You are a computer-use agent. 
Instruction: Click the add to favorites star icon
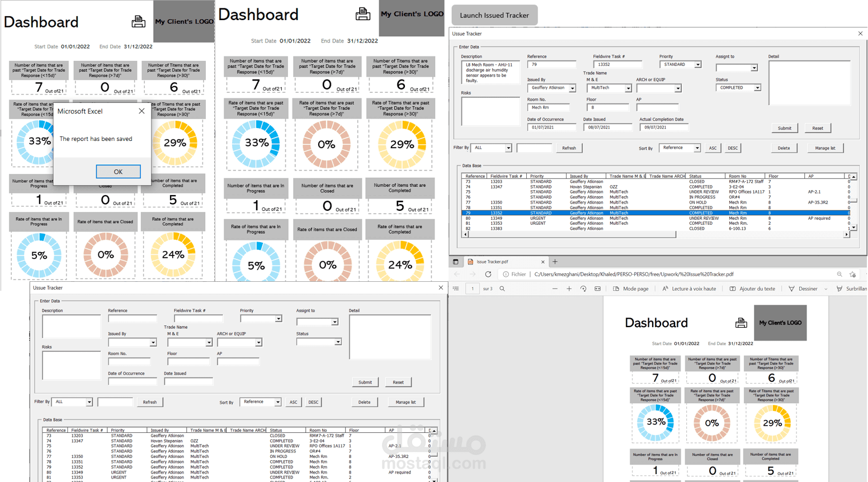click(x=853, y=275)
